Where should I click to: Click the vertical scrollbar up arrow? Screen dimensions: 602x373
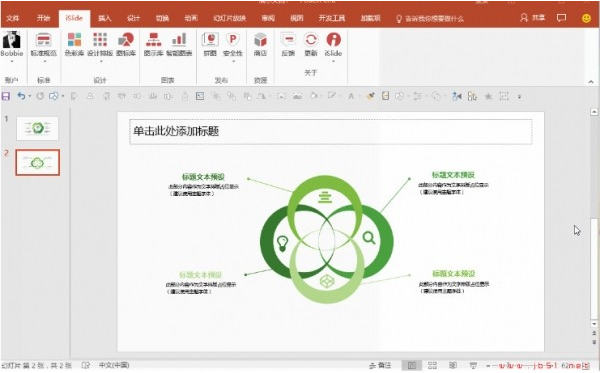[593, 112]
